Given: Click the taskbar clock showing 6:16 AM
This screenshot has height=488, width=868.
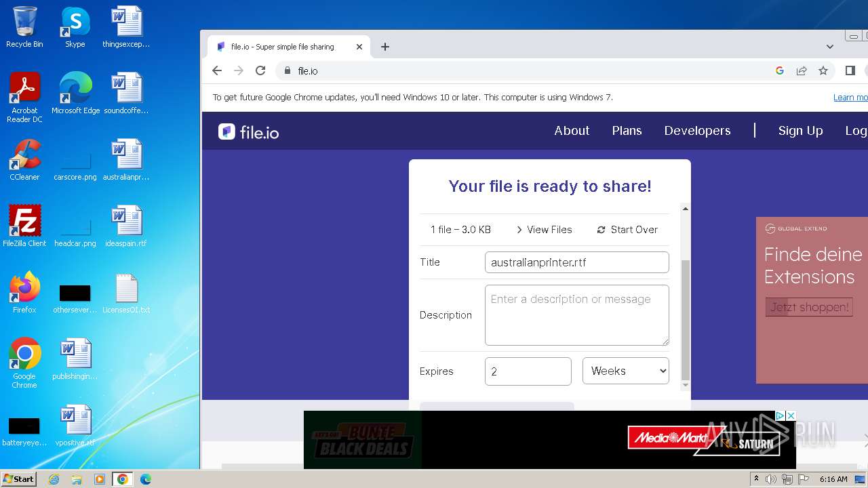Looking at the screenshot, I should pyautogui.click(x=833, y=479).
